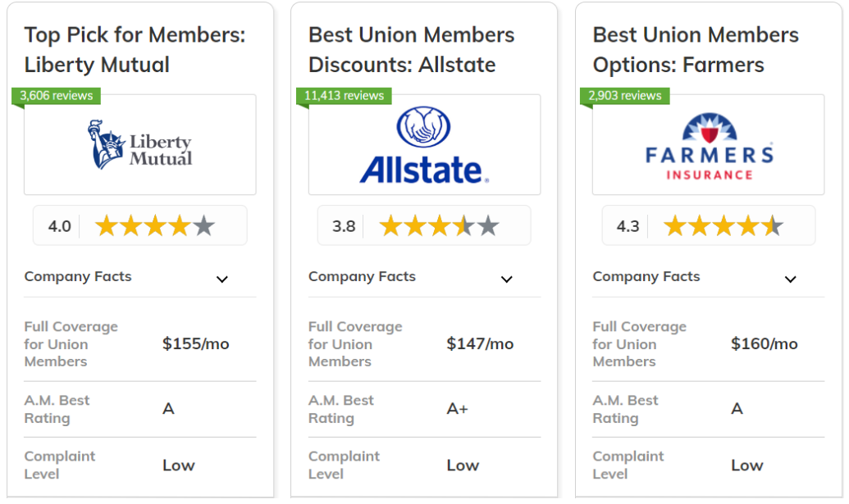Collapse Liberty Mutual Company Facts chevron
Viewport: 849px width, 504px height.
pyautogui.click(x=221, y=279)
